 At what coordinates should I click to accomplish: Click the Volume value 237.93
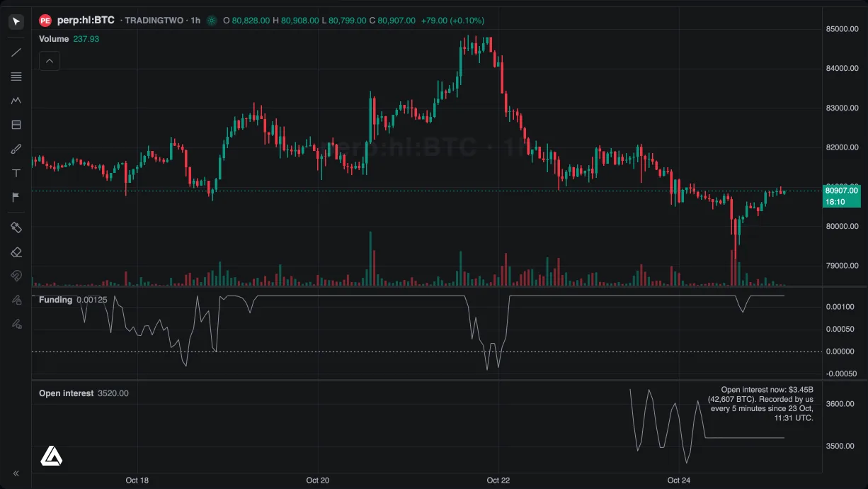[x=86, y=39]
